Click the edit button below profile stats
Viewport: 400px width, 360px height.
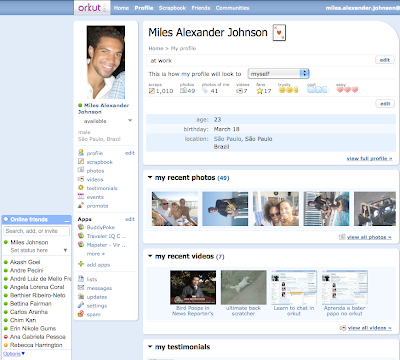click(x=385, y=104)
